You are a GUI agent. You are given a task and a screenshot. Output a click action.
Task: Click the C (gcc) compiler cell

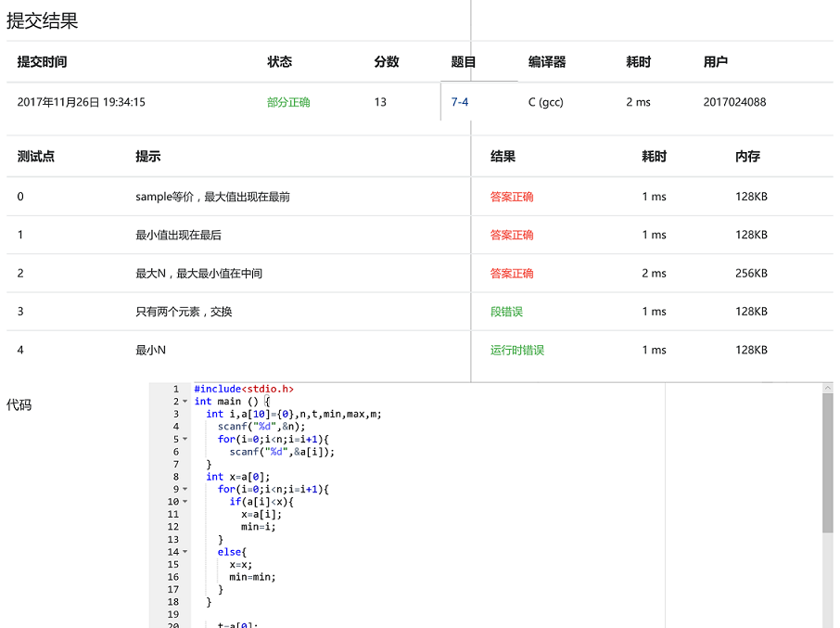(x=545, y=102)
